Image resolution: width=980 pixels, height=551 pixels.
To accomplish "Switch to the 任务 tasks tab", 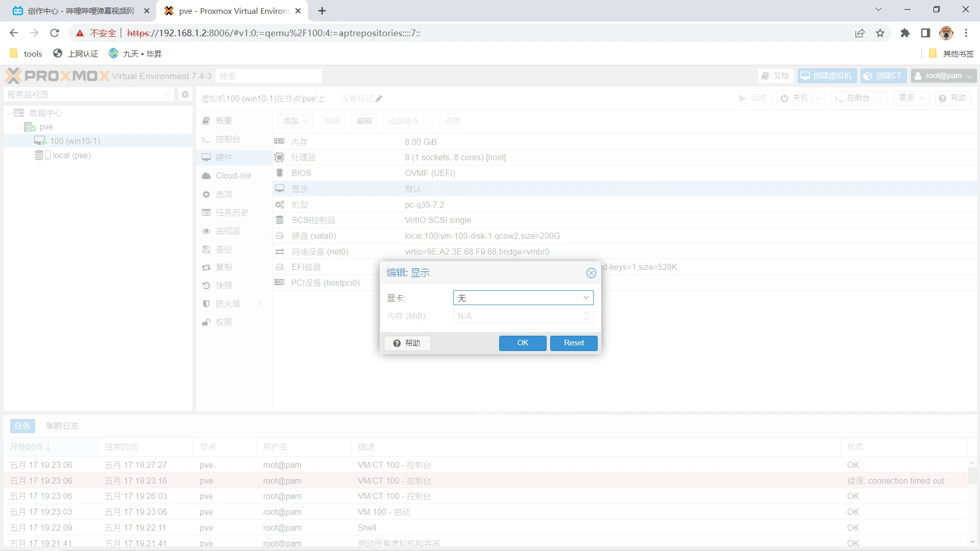I will (x=22, y=426).
